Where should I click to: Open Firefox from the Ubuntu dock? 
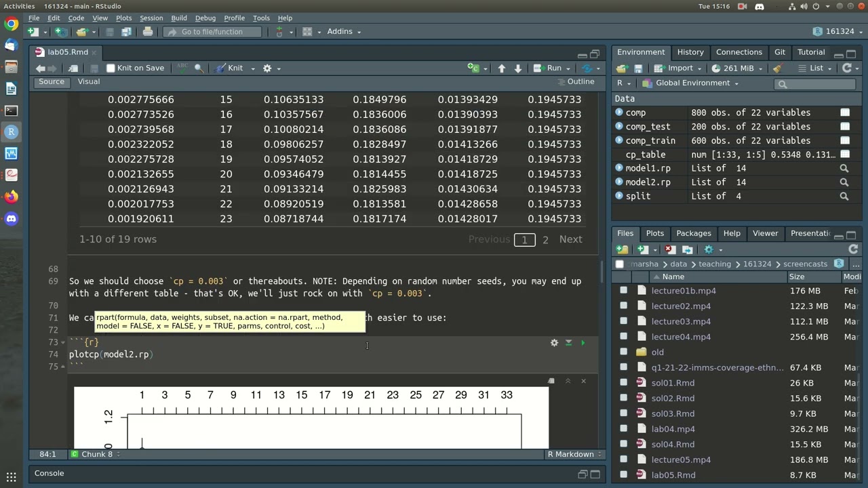click(x=11, y=197)
